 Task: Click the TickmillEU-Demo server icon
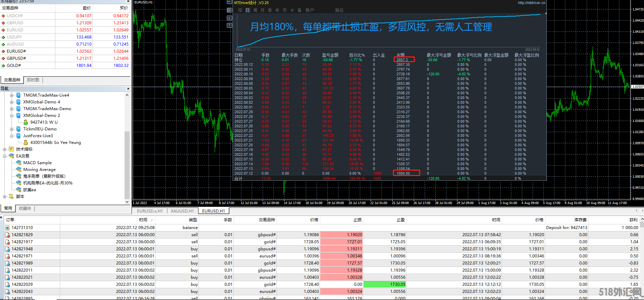tap(19, 129)
